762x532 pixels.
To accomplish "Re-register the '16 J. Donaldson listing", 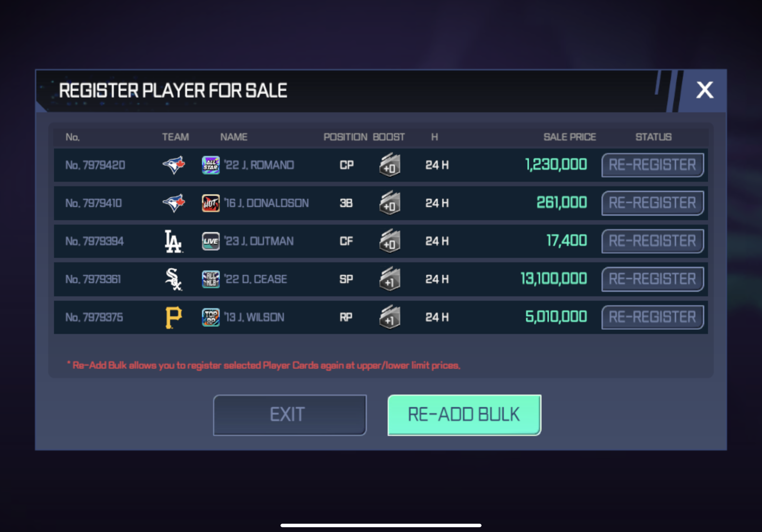I will [653, 203].
